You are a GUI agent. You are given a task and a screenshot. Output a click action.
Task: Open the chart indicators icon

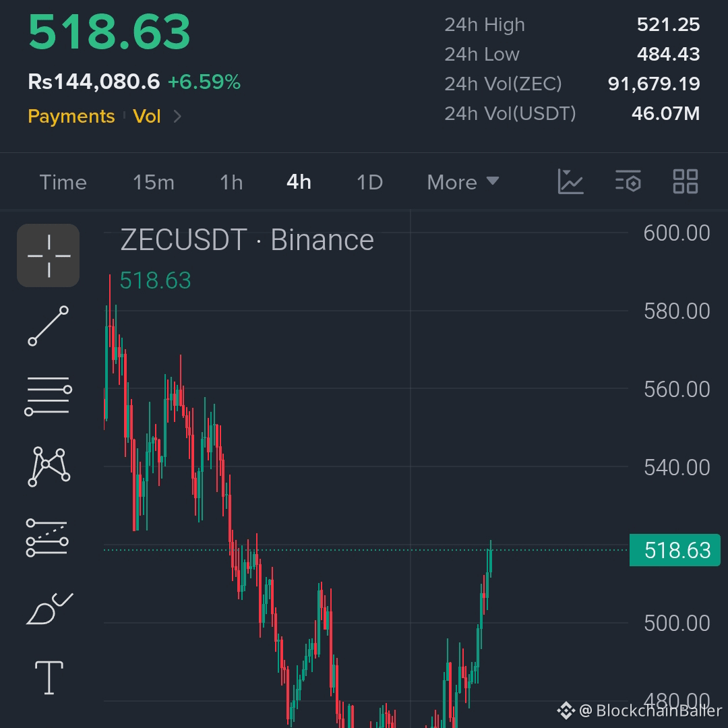tap(570, 181)
